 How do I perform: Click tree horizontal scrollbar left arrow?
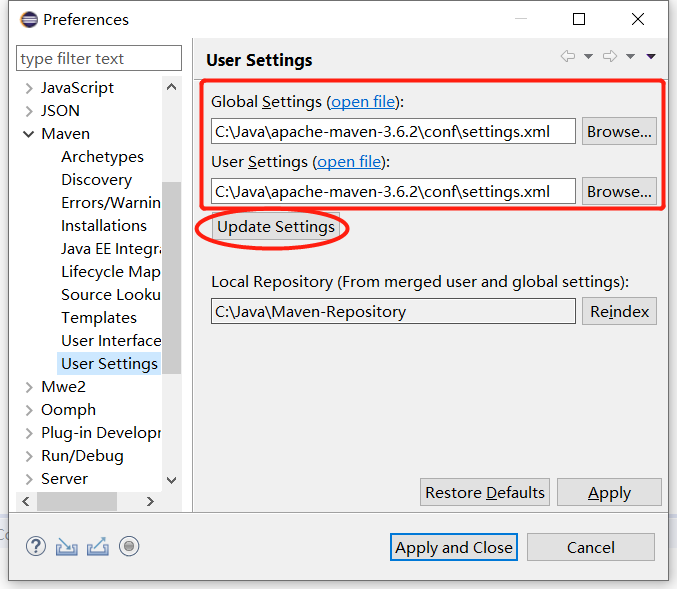coord(26,501)
